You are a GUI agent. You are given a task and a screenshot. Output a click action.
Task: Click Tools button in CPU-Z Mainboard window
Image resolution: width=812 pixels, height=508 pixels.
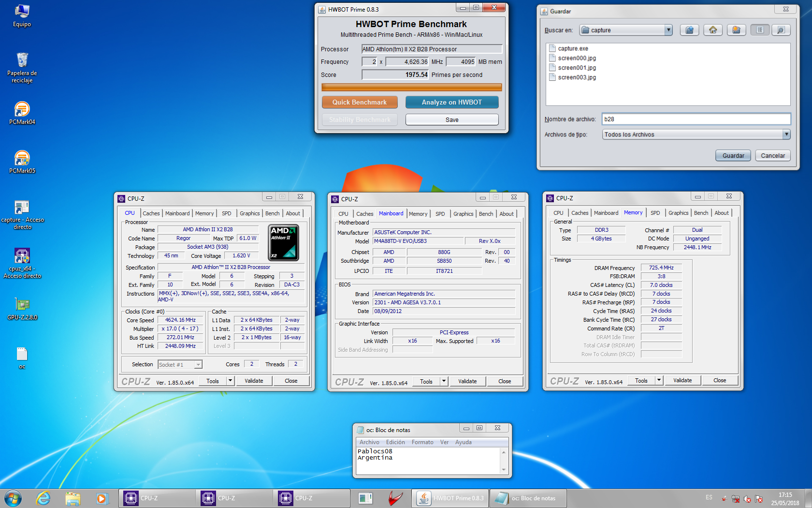tap(426, 381)
